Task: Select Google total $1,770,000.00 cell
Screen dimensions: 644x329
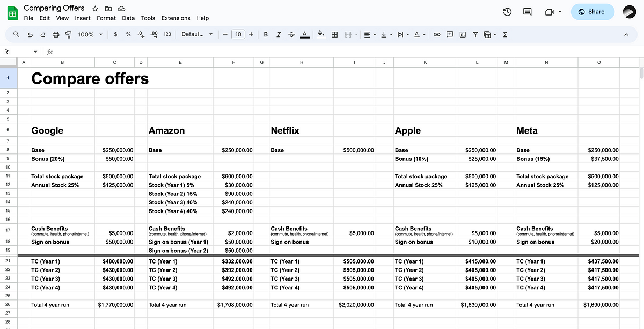Action: [x=114, y=305]
